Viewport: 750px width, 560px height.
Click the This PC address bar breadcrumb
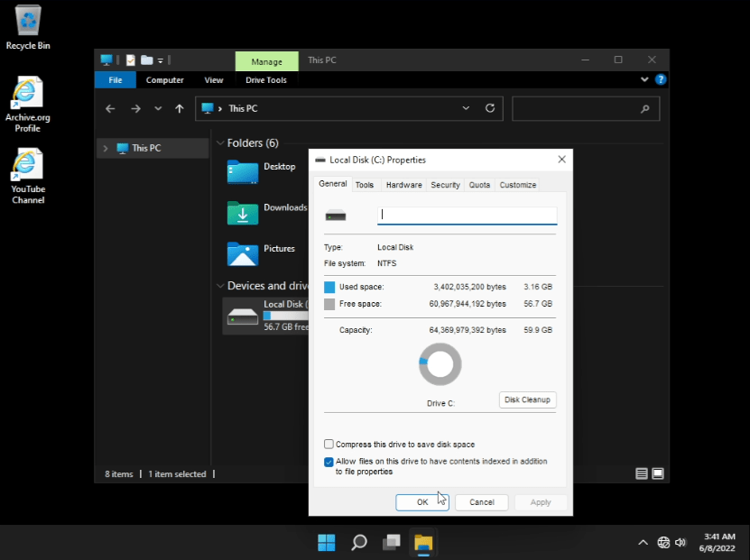(x=243, y=108)
